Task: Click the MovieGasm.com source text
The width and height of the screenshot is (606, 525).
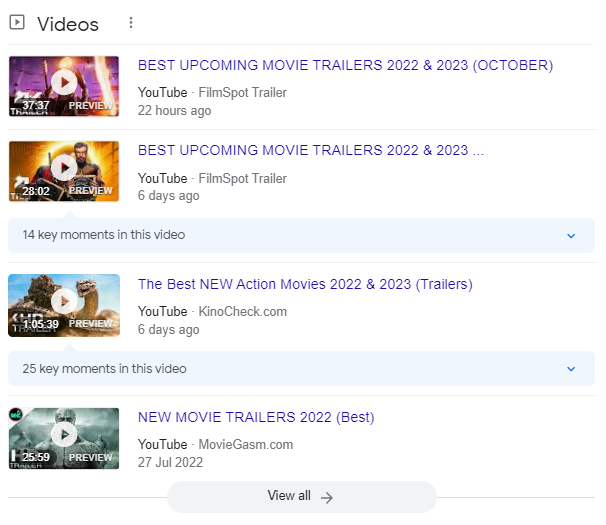Action: pyautogui.click(x=246, y=445)
